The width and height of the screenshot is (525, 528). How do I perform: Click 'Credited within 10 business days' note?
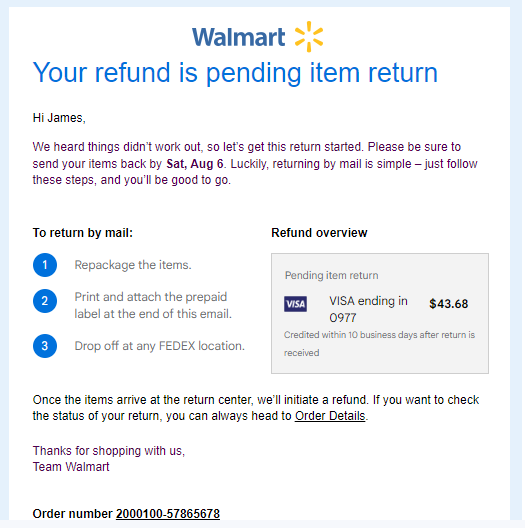[379, 344]
